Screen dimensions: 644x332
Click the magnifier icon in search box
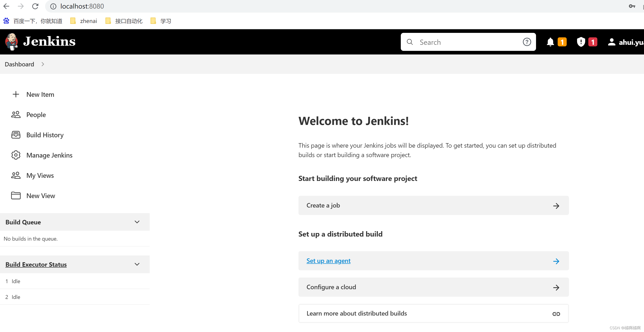pos(410,42)
